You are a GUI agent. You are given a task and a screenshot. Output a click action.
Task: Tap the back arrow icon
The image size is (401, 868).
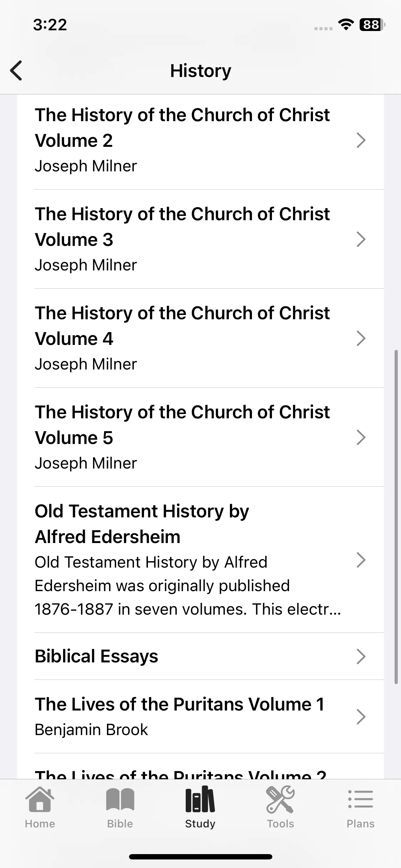click(16, 71)
